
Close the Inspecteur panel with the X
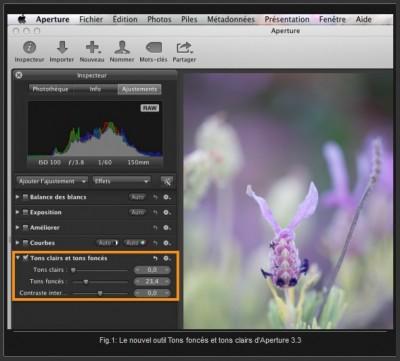coord(19,75)
